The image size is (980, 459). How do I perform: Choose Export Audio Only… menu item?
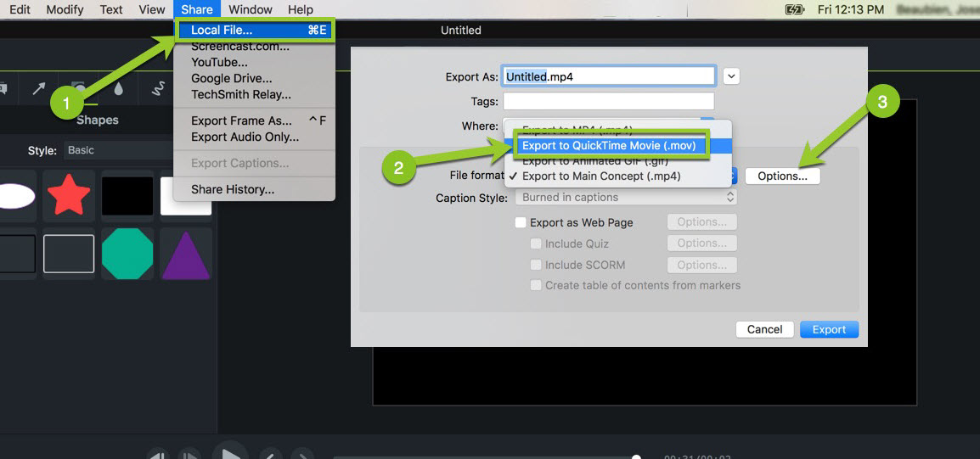255,137
